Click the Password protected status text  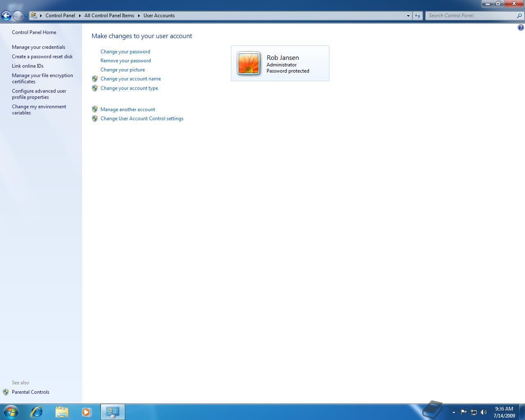(x=288, y=71)
